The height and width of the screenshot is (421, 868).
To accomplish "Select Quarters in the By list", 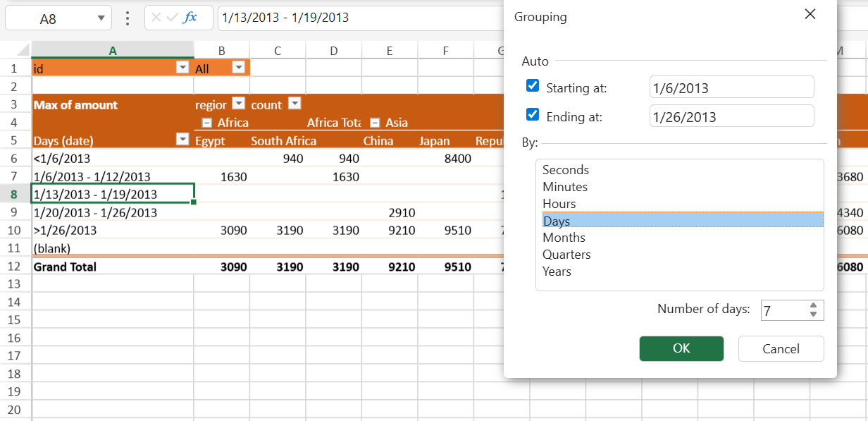I will pos(566,255).
